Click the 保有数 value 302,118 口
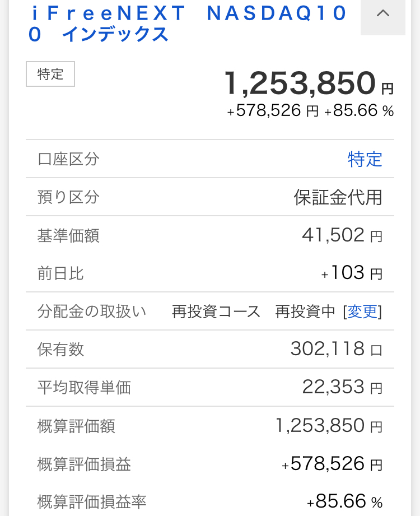 336,350
